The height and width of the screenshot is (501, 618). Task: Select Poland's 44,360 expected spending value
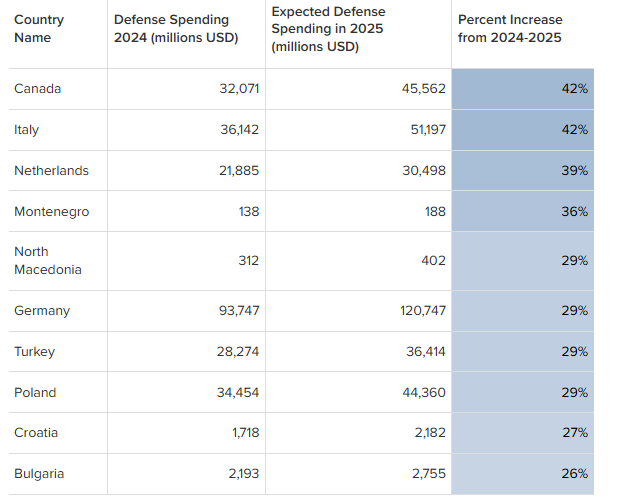(x=424, y=393)
